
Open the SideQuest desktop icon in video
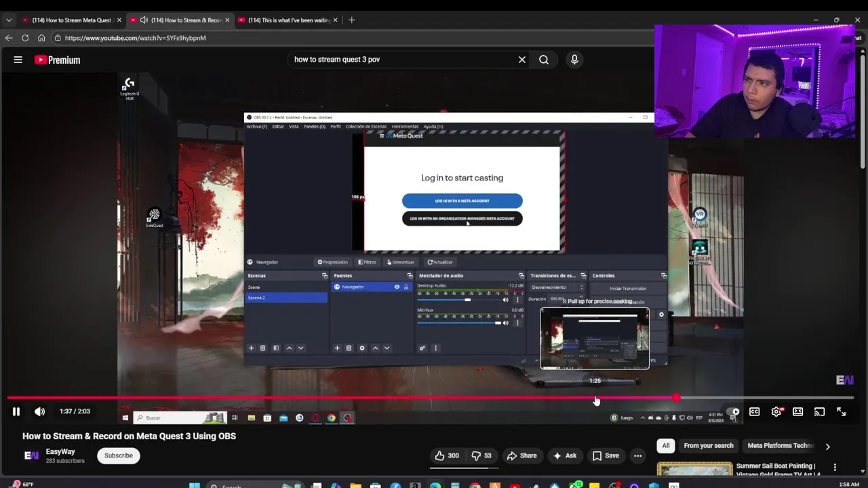tap(155, 218)
